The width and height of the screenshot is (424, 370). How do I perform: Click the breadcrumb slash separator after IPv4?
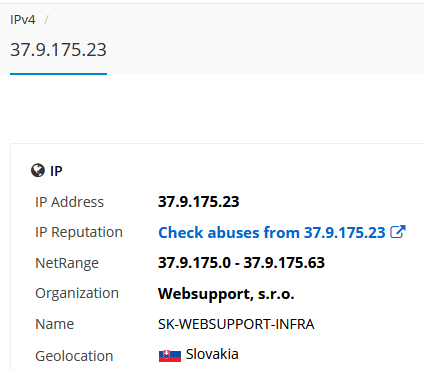point(46,20)
